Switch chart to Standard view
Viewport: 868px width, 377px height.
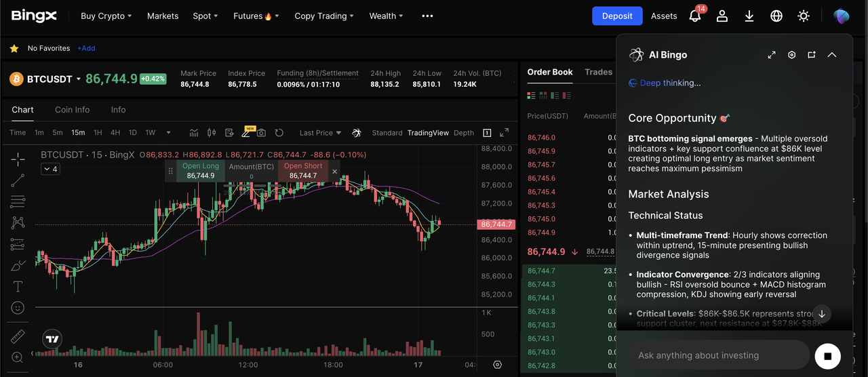tap(387, 133)
